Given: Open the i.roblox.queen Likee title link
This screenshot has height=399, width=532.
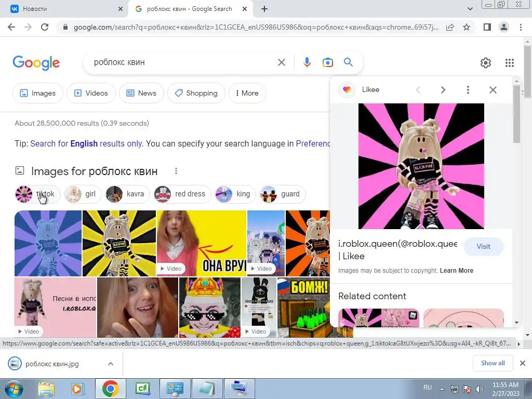Looking at the screenshot, I should 397,250.
